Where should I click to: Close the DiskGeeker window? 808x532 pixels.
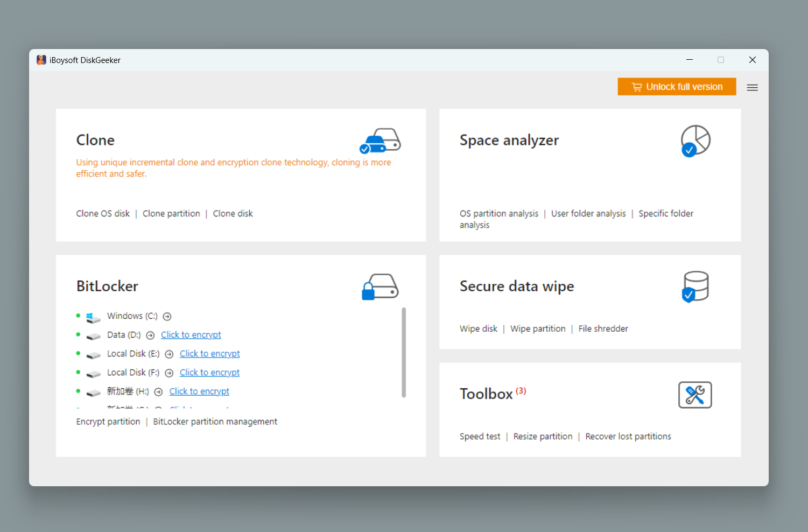pyautogui.click(x=753, y=60)
